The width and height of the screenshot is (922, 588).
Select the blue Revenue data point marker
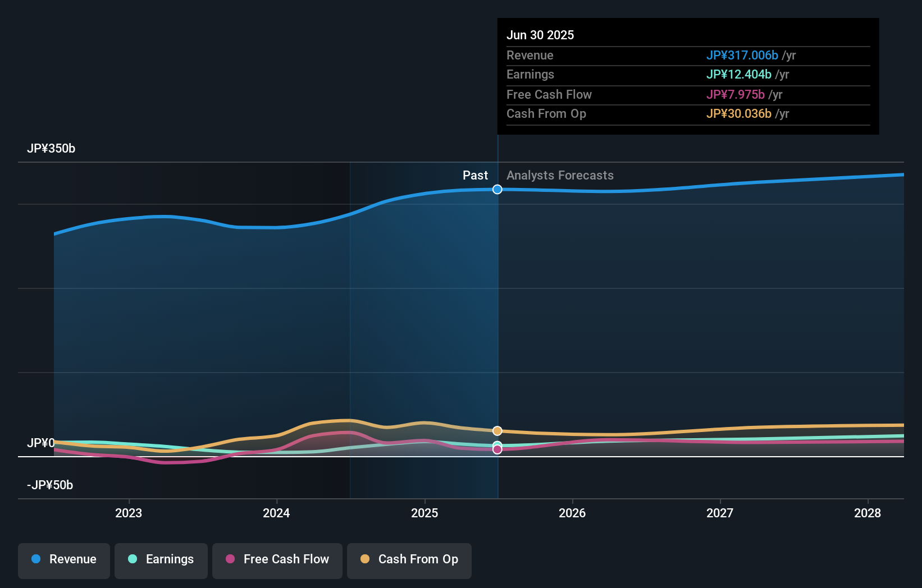click(x=496, y=190)
